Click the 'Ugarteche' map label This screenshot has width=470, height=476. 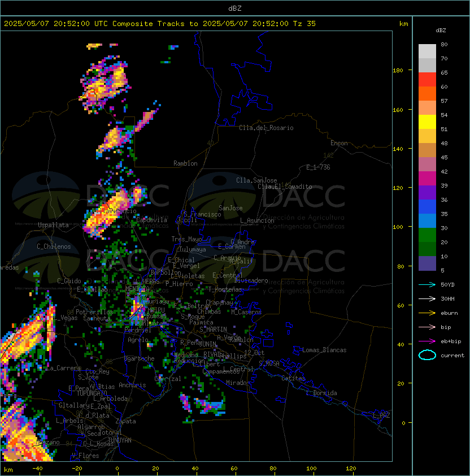[140, 358]
